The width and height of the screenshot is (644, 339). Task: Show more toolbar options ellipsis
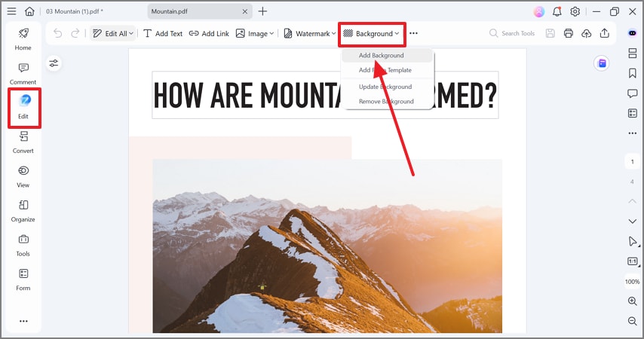click(x=413, y=34)
